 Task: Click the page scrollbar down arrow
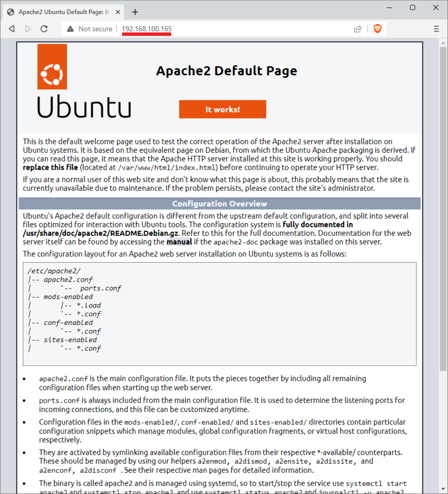(x=443, y=489)
